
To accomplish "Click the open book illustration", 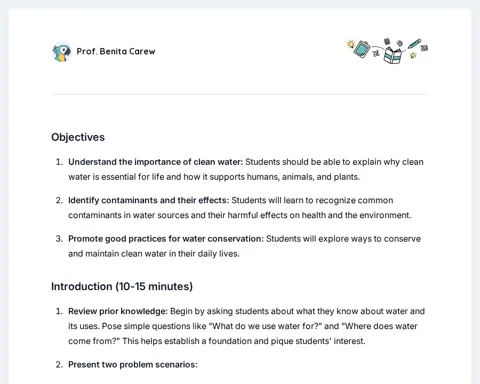I will point(393,55).
